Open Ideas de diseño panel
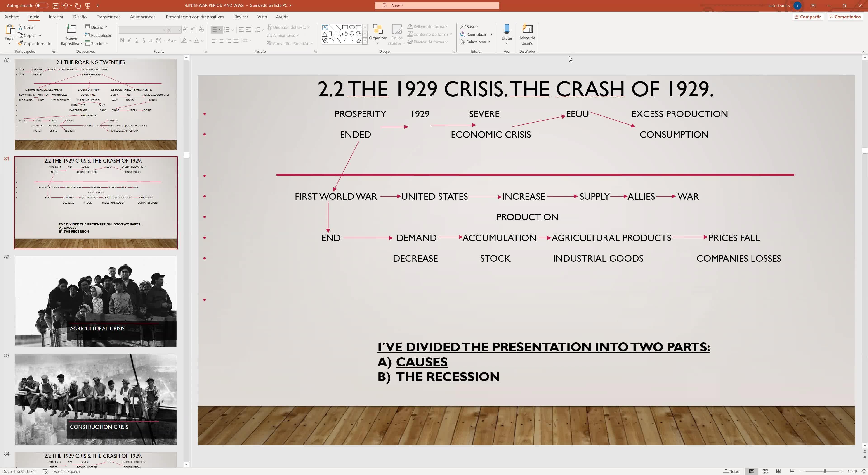Image resolution: width=868 pixels, height=475 pixels. 527,34
